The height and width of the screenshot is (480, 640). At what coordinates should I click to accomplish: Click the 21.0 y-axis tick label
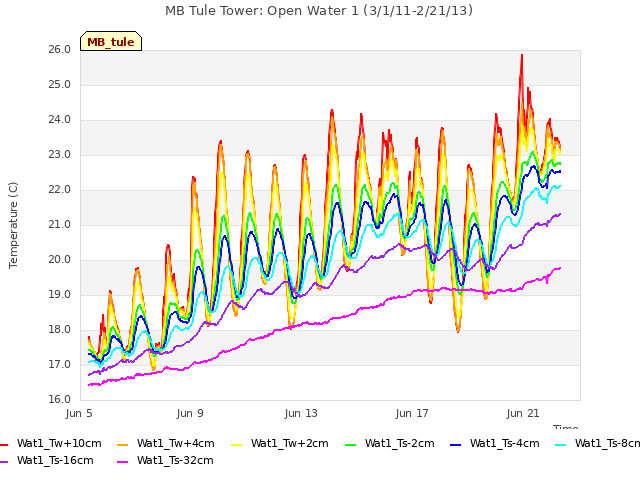60,225
